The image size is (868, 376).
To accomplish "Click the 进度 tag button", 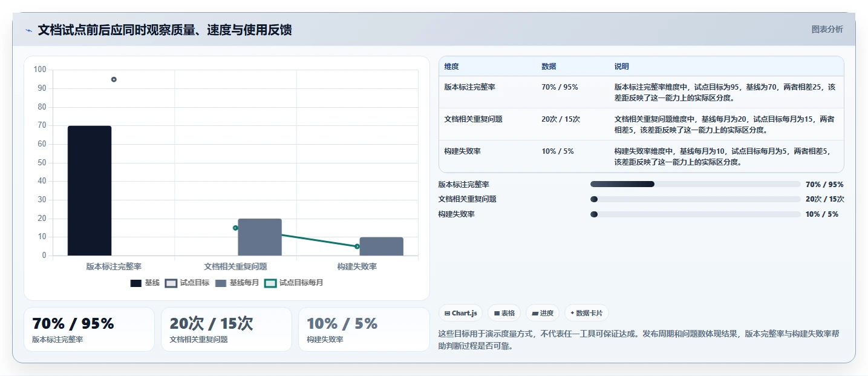I will click(x=543, y=313).
